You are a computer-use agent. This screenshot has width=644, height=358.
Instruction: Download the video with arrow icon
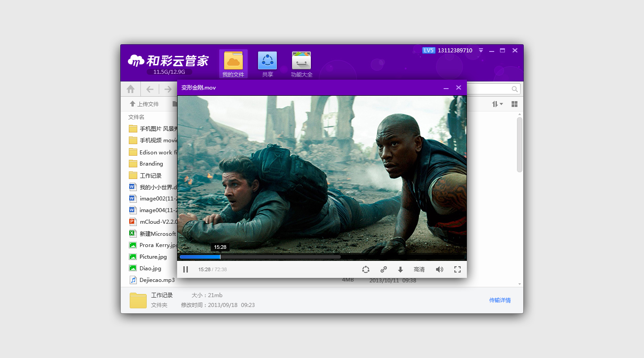tap(400, 269)
